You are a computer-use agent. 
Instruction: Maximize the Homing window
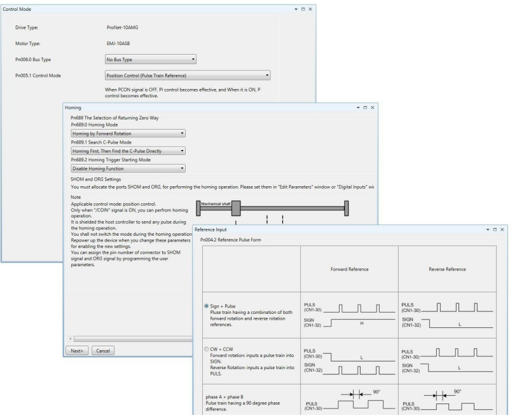point(365,107)
